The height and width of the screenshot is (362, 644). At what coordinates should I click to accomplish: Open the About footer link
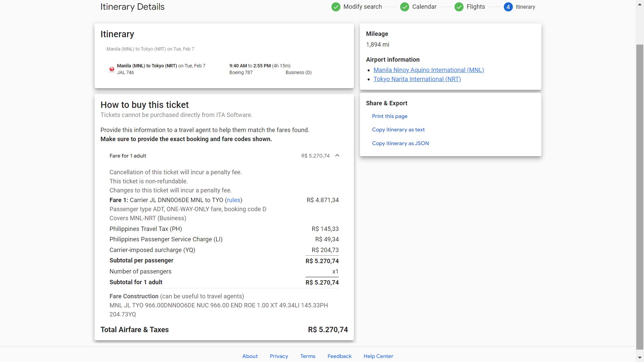[250, 356]
